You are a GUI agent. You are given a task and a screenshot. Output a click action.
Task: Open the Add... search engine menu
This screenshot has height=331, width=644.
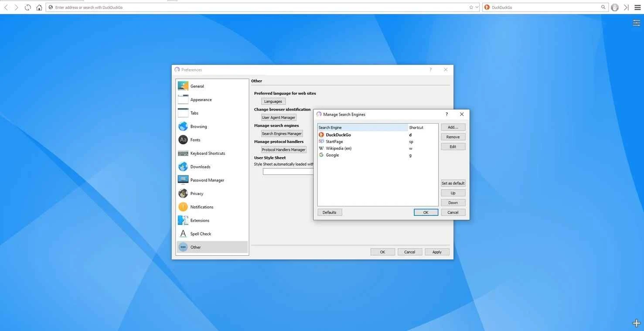pyautogui.click(x=453, y=127)
